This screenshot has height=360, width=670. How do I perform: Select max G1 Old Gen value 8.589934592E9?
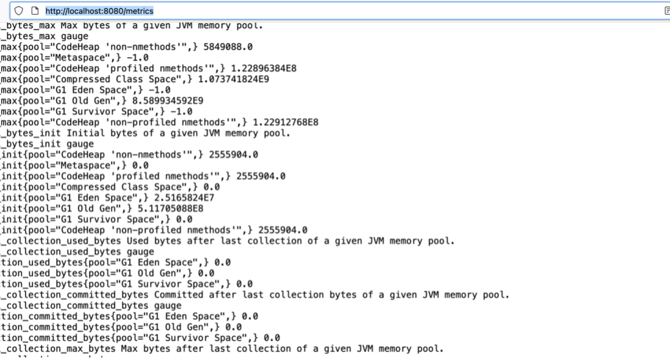168,101
